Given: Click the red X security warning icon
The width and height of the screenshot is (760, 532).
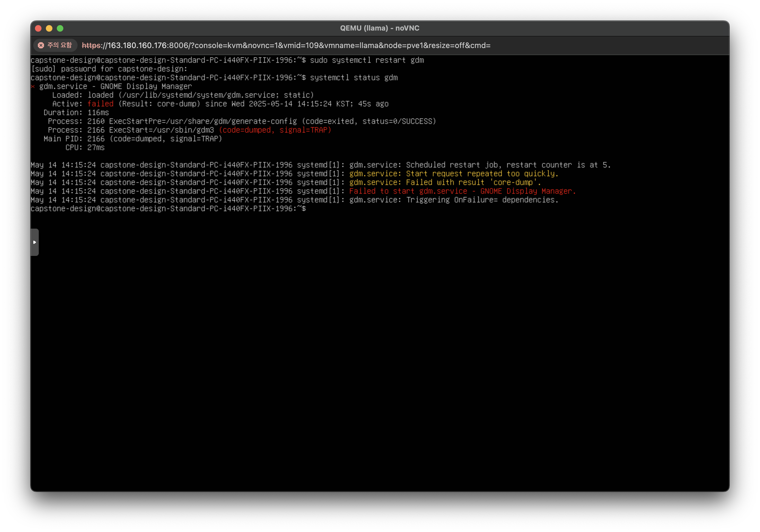Looking at the screenshot, I should (41, 45).
